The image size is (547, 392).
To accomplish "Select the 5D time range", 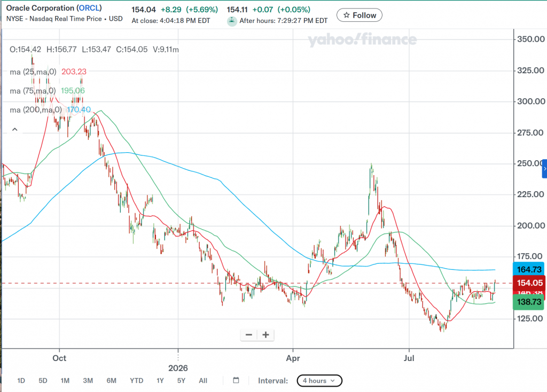I will [x=43, y=380].
